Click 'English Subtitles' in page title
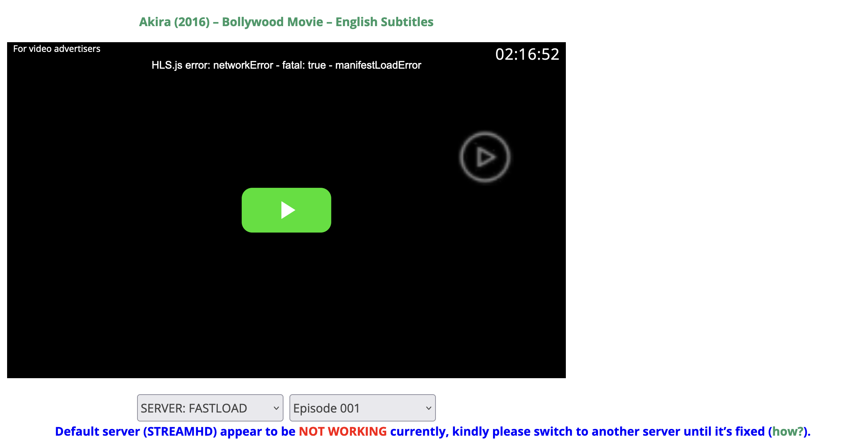Viewport: 868px width, 445px height. click(384, 22)
